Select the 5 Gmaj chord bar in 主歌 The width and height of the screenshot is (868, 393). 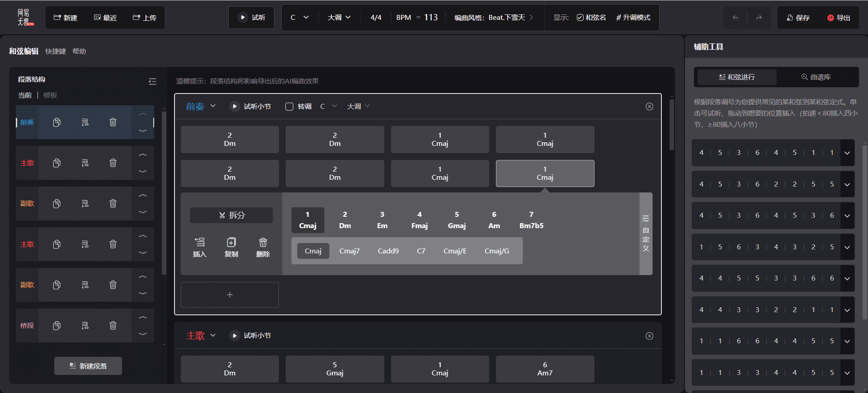(335, 369)
